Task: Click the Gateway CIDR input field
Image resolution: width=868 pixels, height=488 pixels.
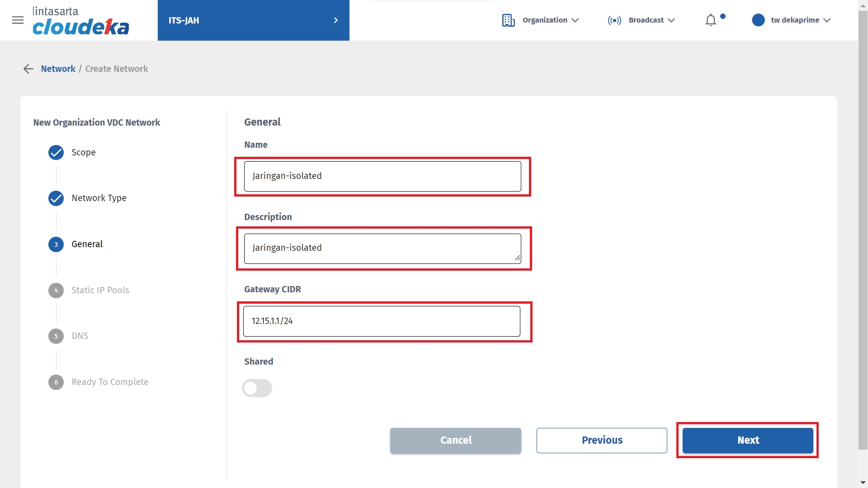Action: [x=382, y=321]
